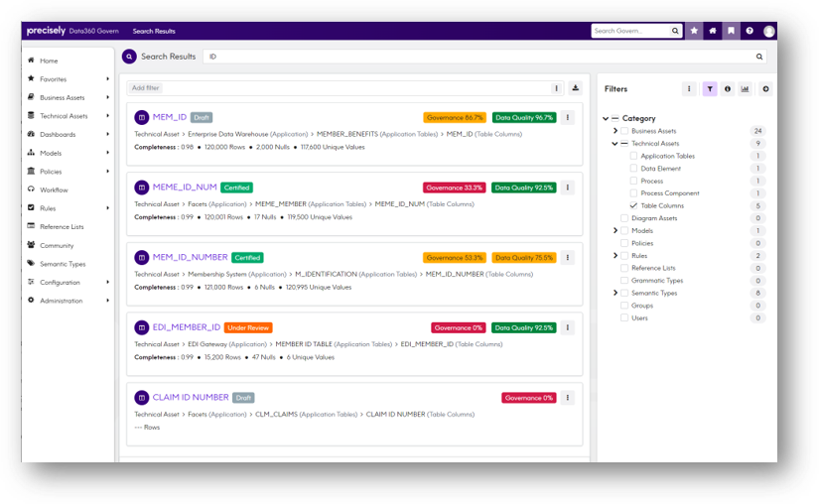Expand the Semantic Types filter node
This screenshot has height=504, width=819.
615,293
